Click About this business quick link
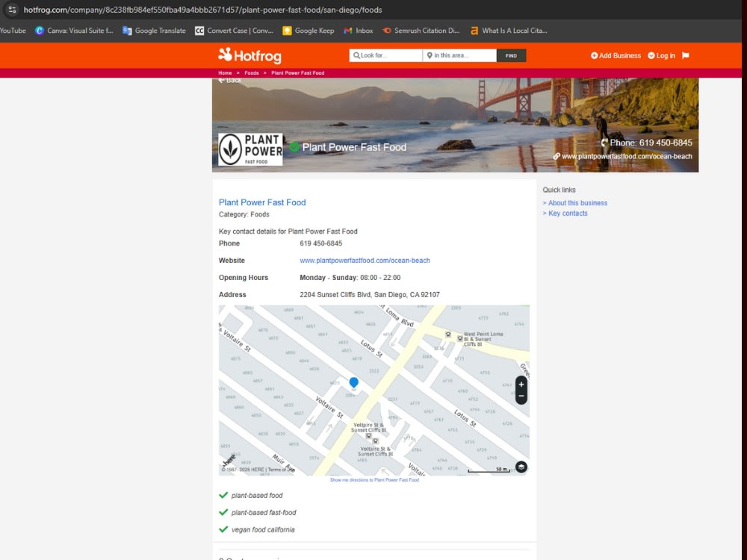 tap(577, 203)
